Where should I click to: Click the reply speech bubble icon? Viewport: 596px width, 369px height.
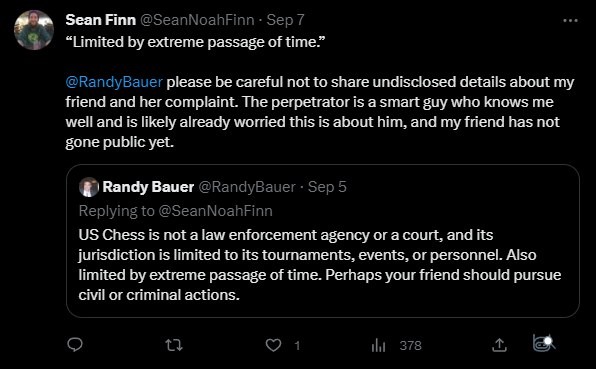75,345
